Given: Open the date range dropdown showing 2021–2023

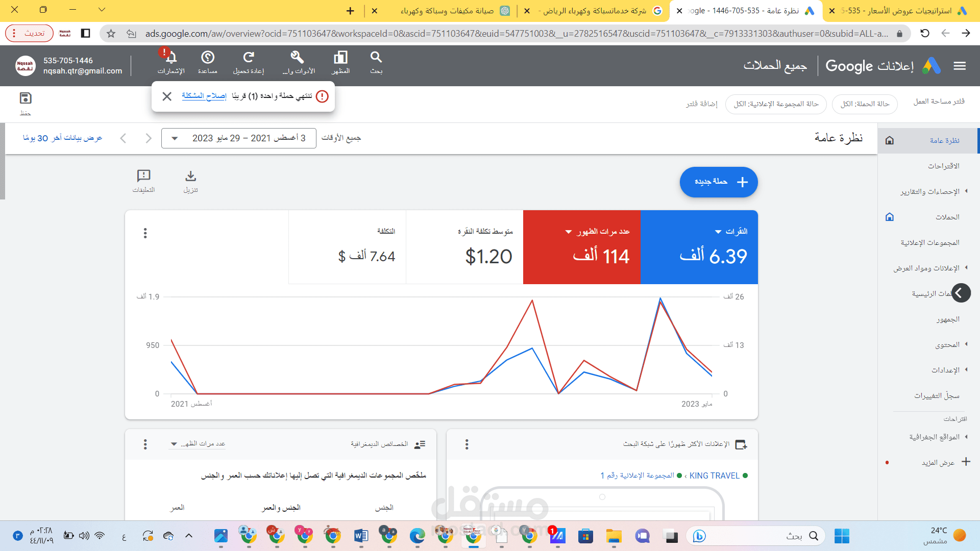Looking at the screenshot, I should [238, 138].
